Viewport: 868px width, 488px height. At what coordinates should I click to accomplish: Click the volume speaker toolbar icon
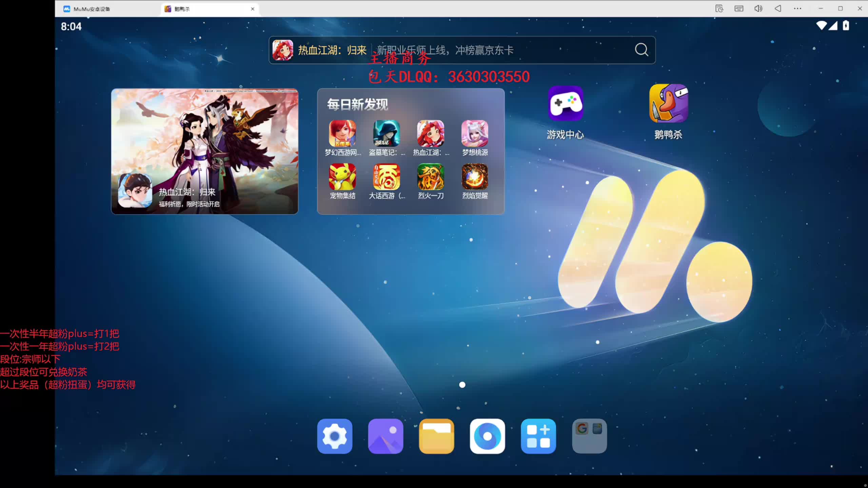[758, 8]
